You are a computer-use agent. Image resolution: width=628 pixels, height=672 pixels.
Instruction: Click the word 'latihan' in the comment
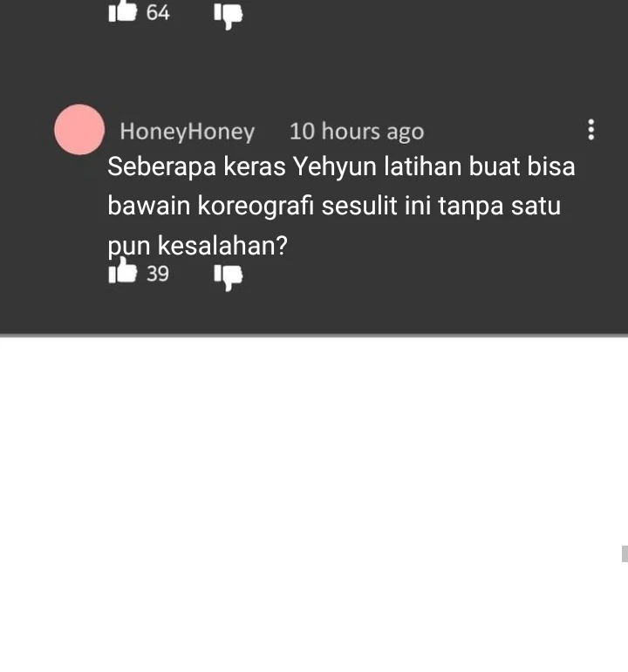pos(422,166)
